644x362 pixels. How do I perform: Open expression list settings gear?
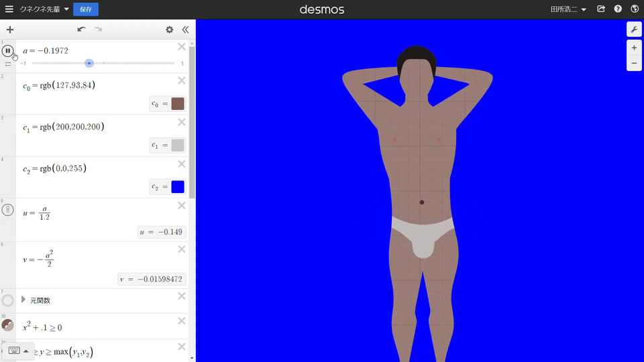169,29
